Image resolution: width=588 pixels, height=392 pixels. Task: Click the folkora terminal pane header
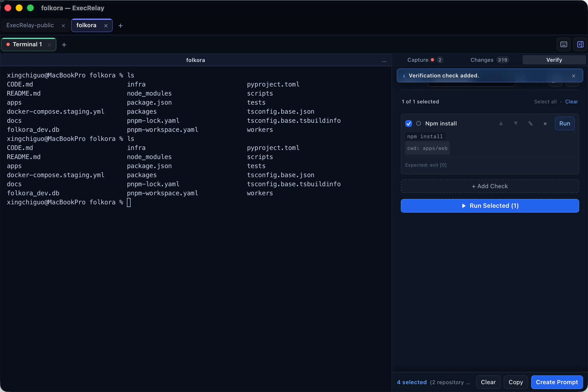pyautogui.click(x=196, y=60)
